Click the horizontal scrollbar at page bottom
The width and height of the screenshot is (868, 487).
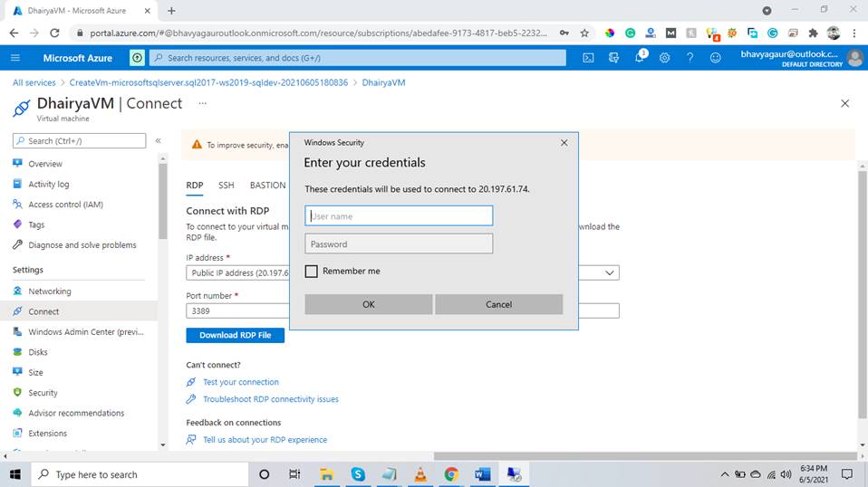coord(645,456)
